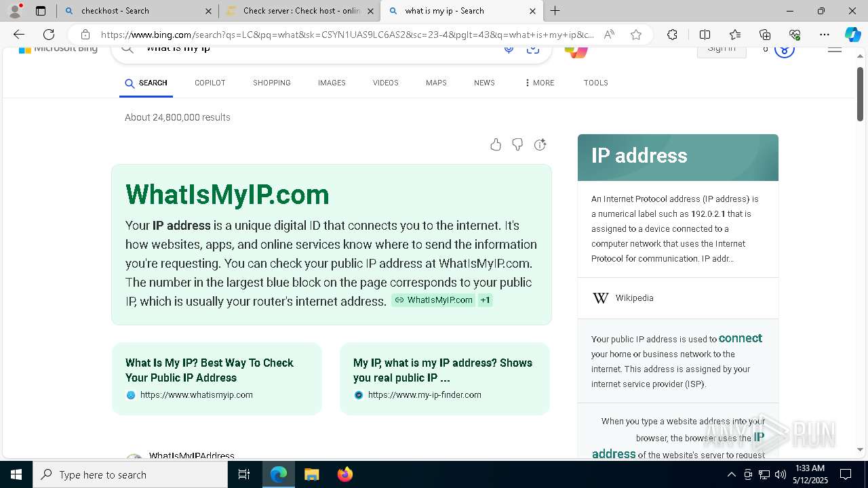The height and width of the screenshot is (488, 868).
Task: Open Microsoft Rewards medal icon
Action: point(784,50)
